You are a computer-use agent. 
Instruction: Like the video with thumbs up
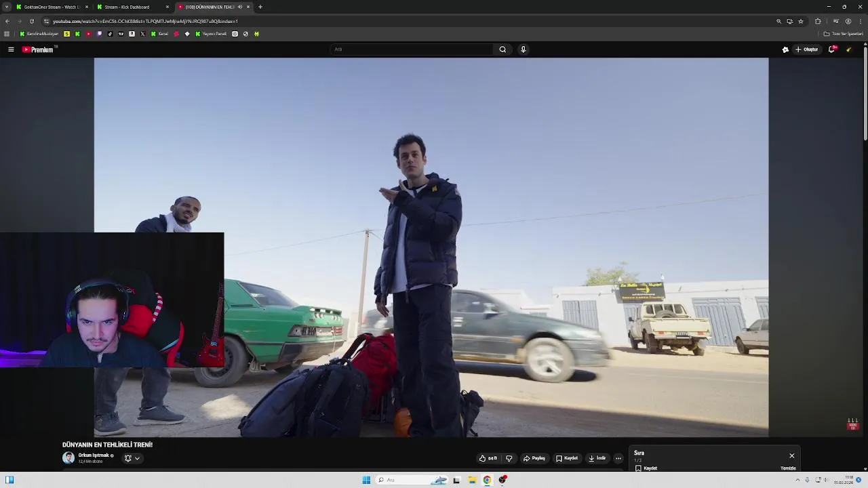click(x=488, y=458)
